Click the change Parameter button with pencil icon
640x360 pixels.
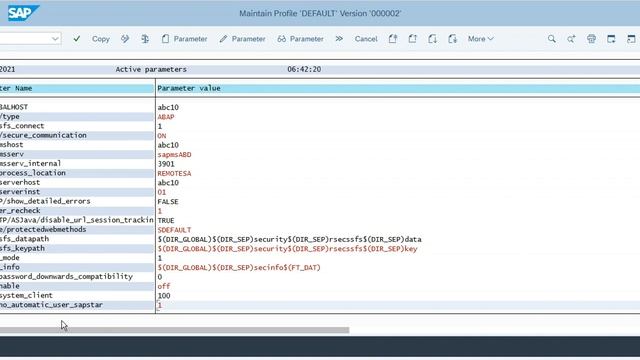(242, 39)
